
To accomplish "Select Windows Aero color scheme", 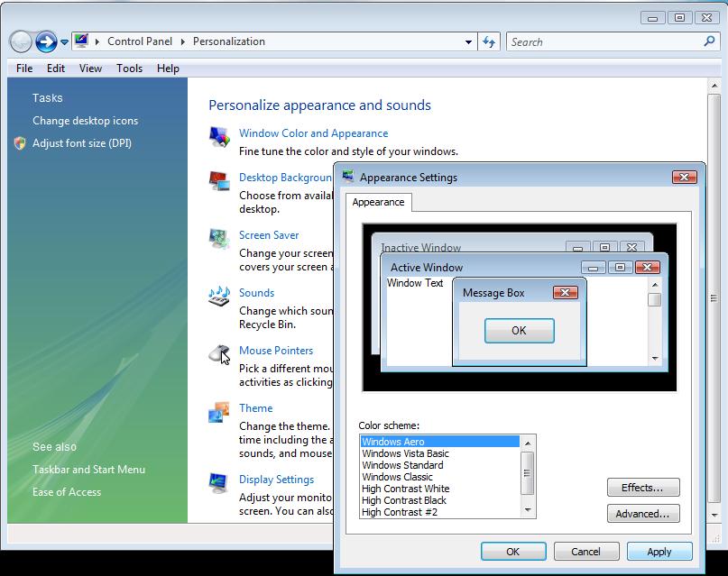I will pos(439,442).
